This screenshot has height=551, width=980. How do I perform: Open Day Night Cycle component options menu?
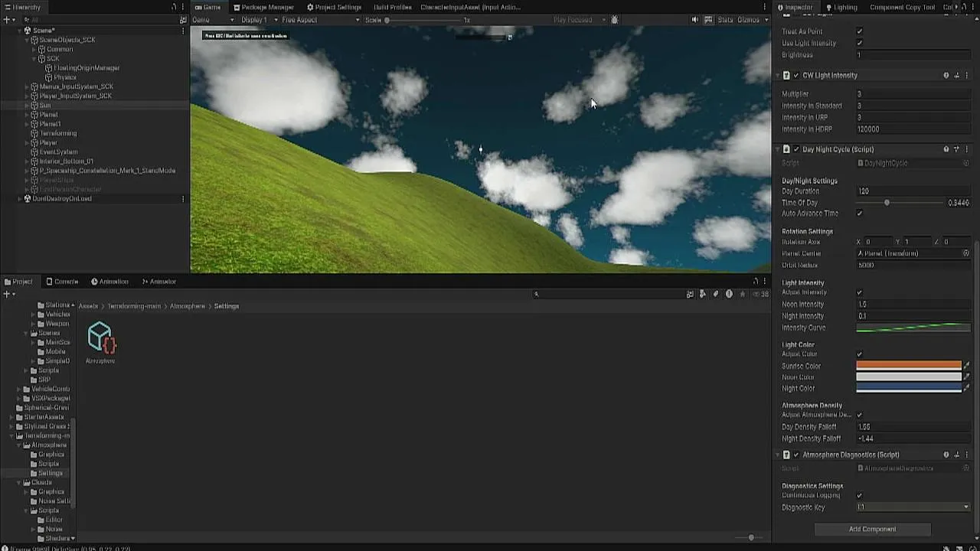coord(967,149)
